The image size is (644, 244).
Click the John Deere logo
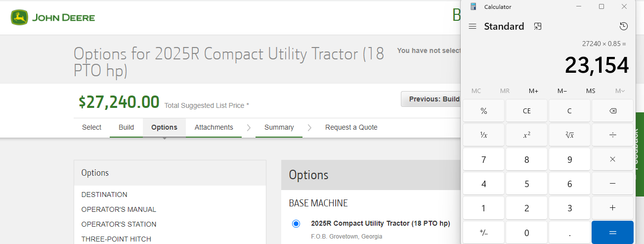tap(53, 18)
